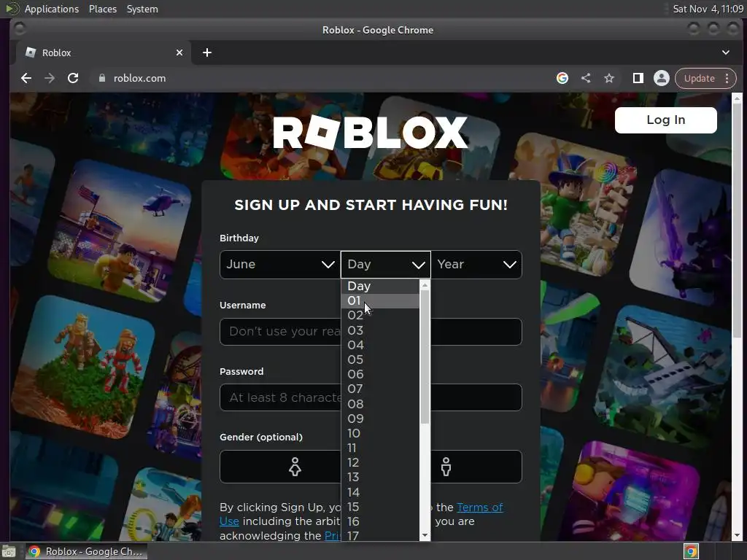Choose day 07 option

(380, 389)
